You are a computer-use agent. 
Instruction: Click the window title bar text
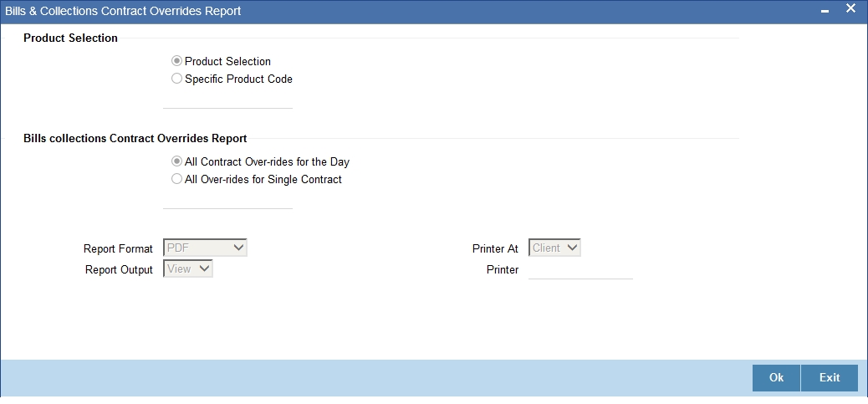pyautogui.click(x=123, y=11)
